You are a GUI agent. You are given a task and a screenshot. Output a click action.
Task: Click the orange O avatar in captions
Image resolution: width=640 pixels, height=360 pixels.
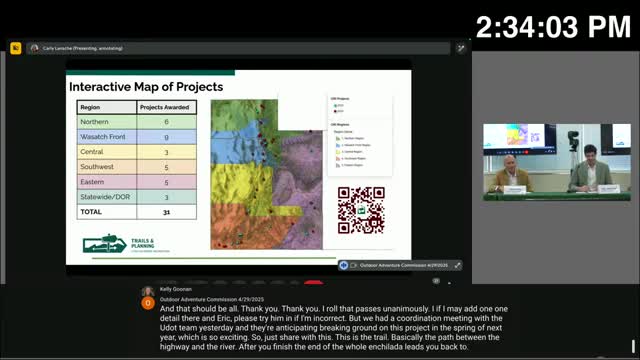pyautogui.click(x=148, y=303)
